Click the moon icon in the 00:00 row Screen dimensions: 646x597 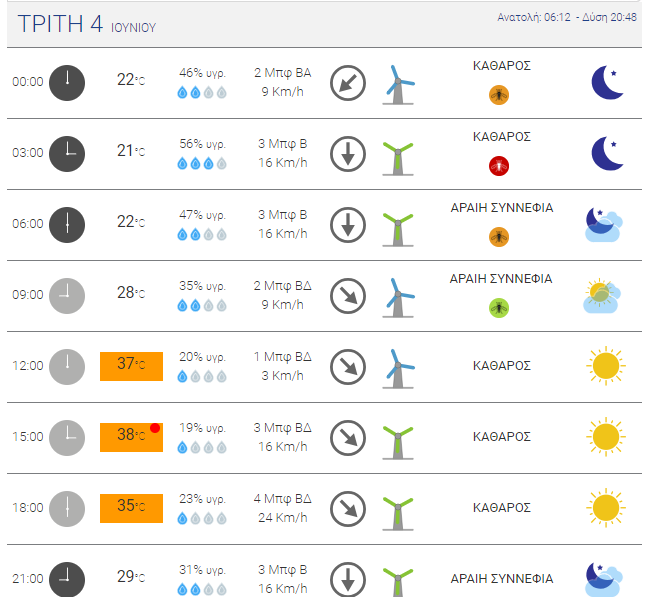608,82
